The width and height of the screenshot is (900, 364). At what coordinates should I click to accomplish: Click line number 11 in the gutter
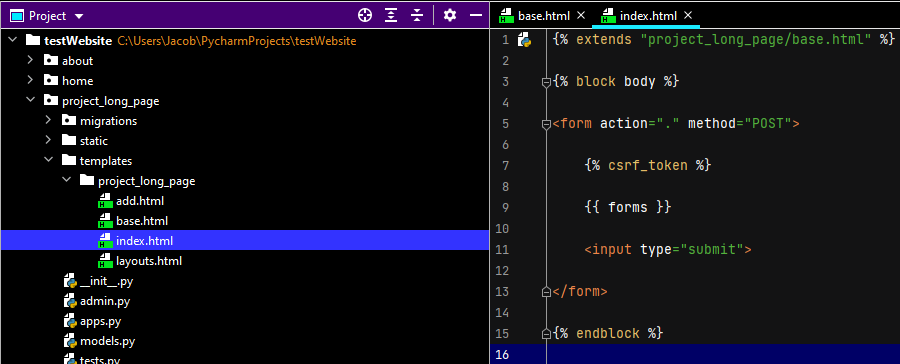coord(502,250)
